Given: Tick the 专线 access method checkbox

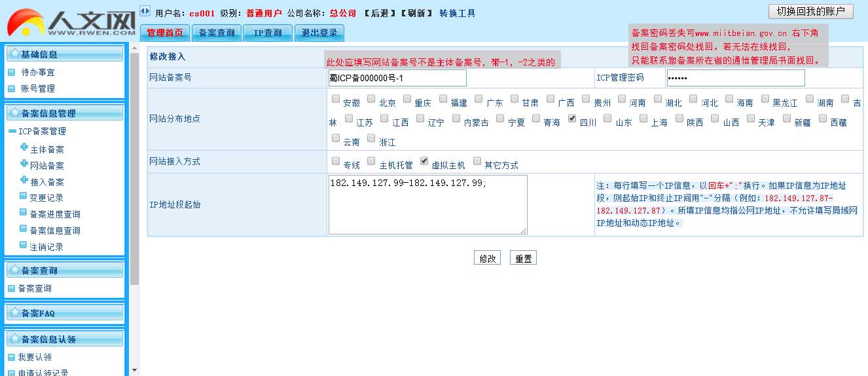Looking at the screenshot, I should (x=336, y=160).
